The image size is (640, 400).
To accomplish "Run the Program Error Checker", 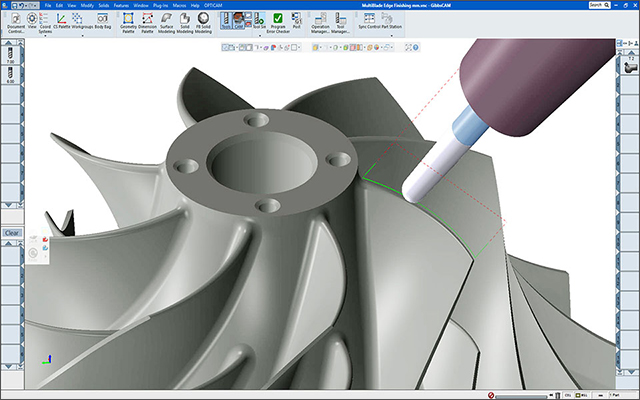I will click(x=277, y=24).
